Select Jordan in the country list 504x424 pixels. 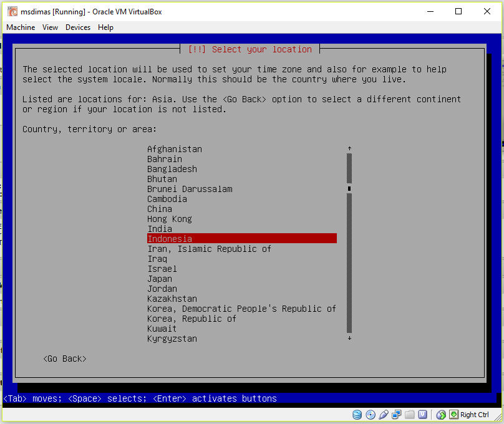point(162,289)
